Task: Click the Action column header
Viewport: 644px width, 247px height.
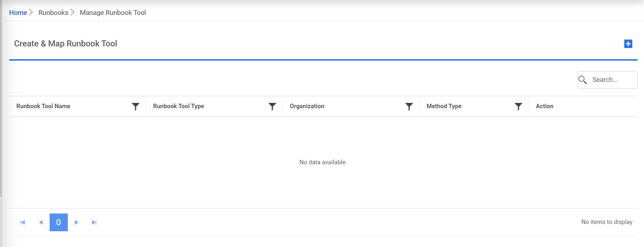Action: click(544, 106)
